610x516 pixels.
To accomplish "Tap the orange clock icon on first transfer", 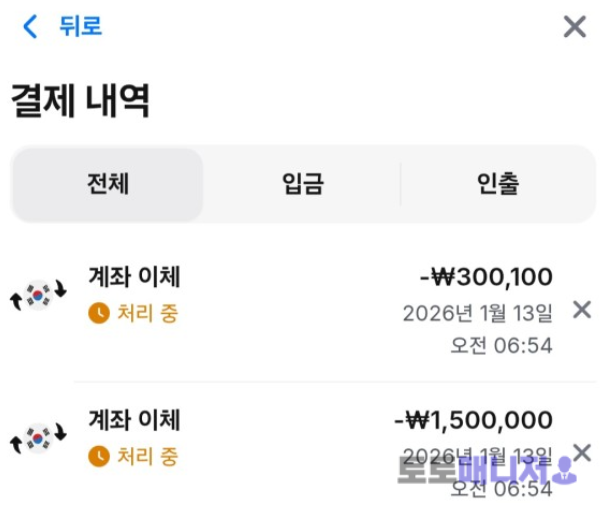I will click(x=99, y=313).
